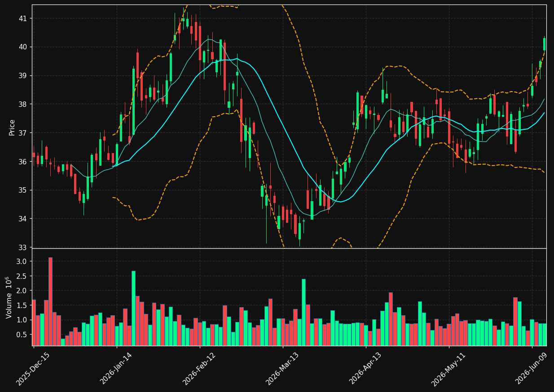Image resolution: width=554 pixels, height=392 pixels.
Task: Click volume tick label 1.0
Action: pyautogui.click(x=22, y=320)
